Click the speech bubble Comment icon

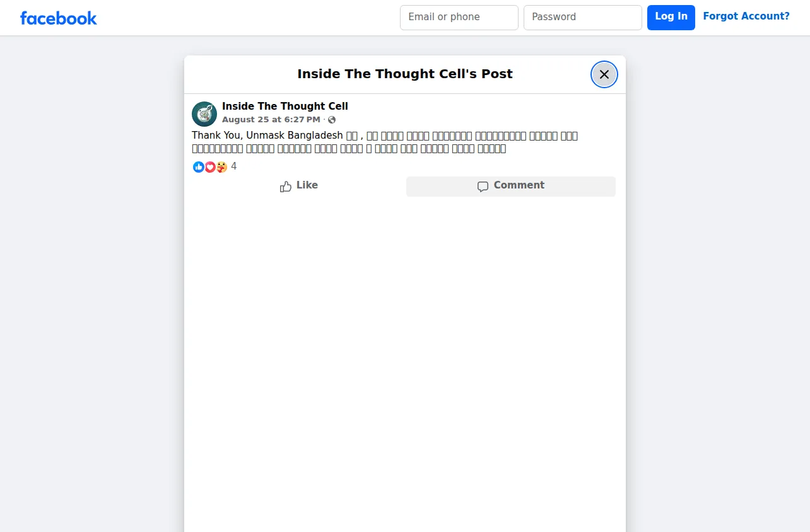(483, 187)
